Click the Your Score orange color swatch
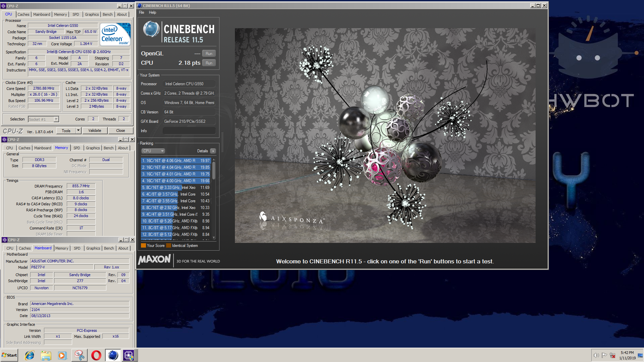This screenshot has height=362, width=644. pos(143,246)
